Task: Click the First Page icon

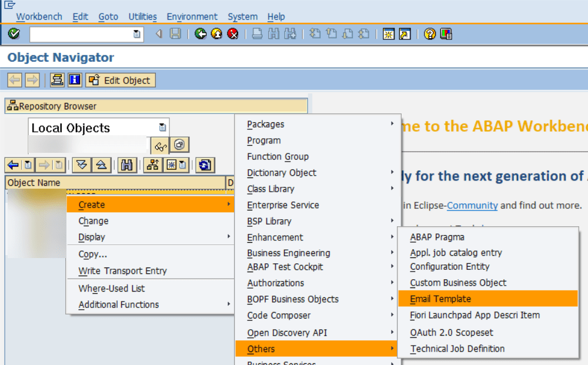Action: click(x=315, y=34)
